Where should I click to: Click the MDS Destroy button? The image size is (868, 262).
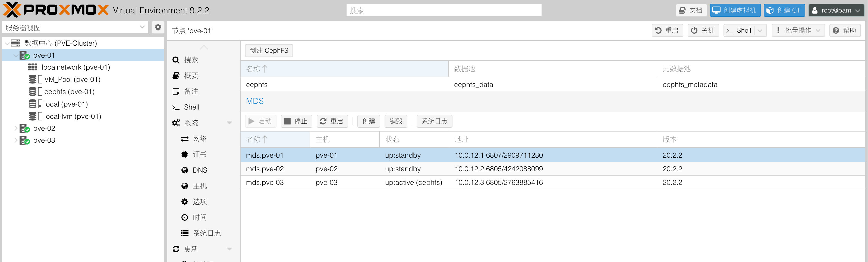pos(396,121)
